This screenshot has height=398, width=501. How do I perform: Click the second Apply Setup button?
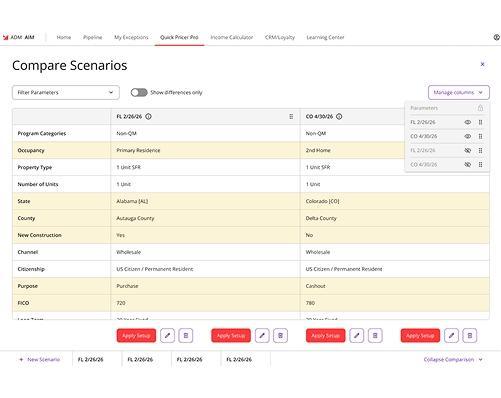click(231, 335)
